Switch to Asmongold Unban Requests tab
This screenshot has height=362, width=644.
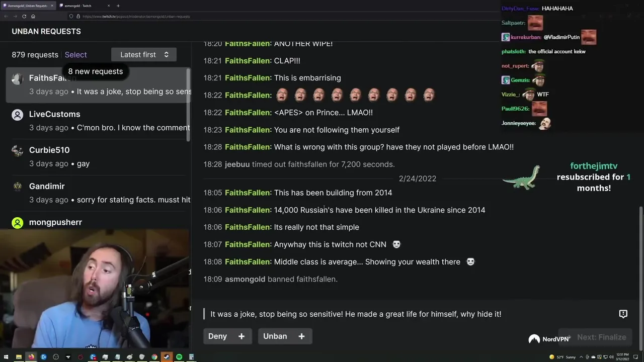(28, 6)
